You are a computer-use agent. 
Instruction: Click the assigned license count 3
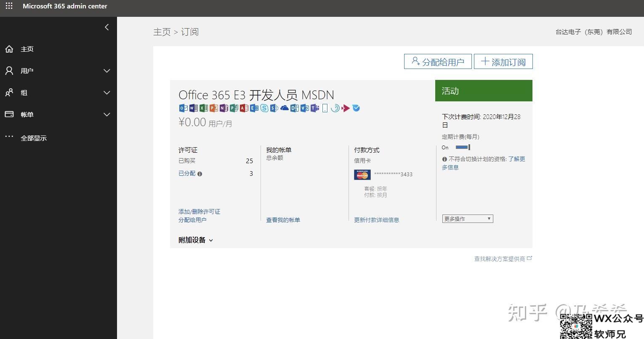(x=251, y=173)
